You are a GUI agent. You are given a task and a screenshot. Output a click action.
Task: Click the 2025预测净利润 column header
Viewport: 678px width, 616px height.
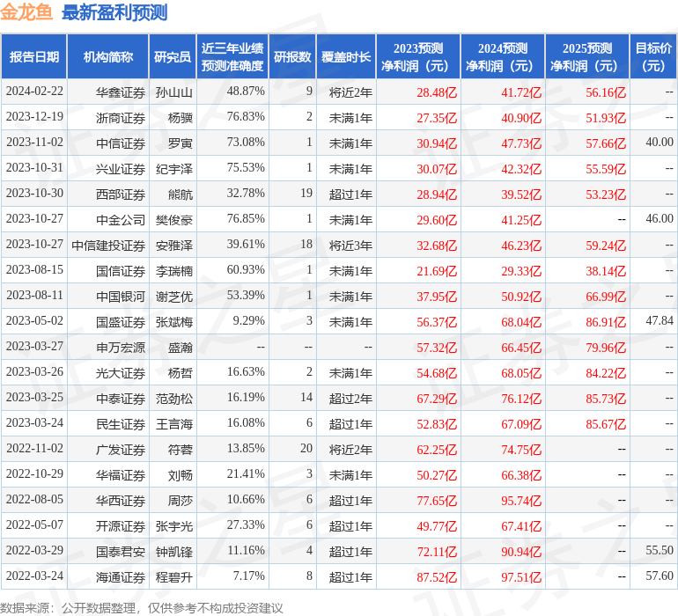[586, 57]
